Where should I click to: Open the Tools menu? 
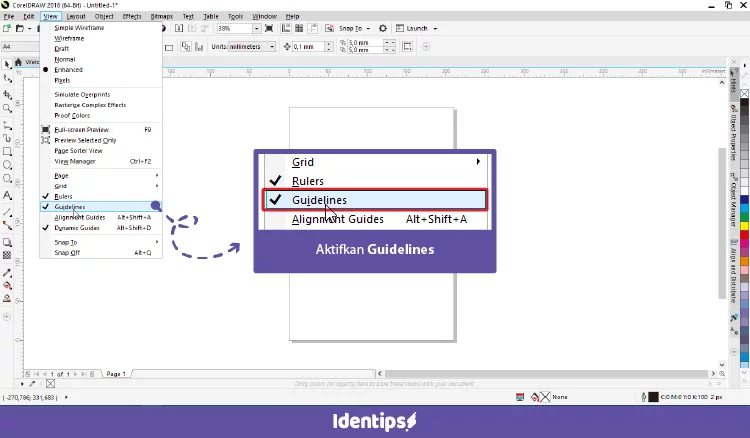tap(235, 16)
